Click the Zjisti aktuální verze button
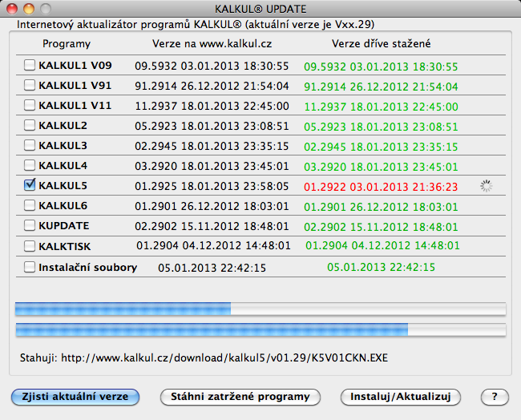The width and height of the screenshot is (521, 420). click(x=75, y=397)
